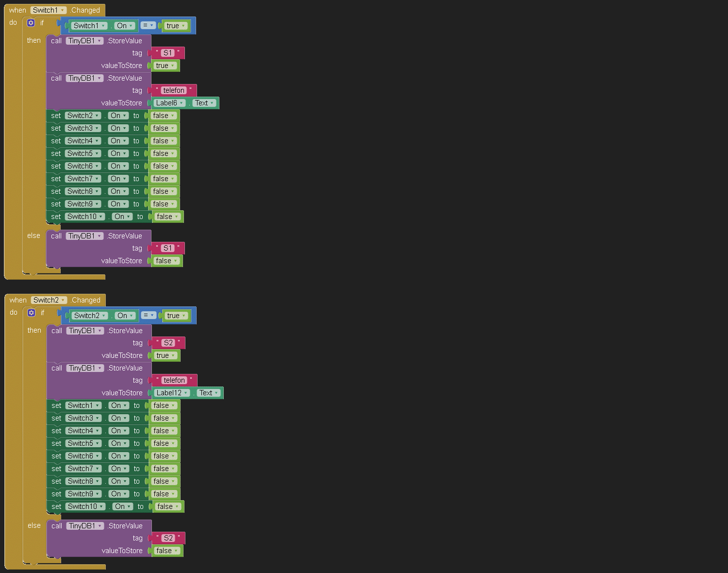Open the On property dropdown beside Switch2 in condition
This screenshot has height=573, width=728.
125,316
